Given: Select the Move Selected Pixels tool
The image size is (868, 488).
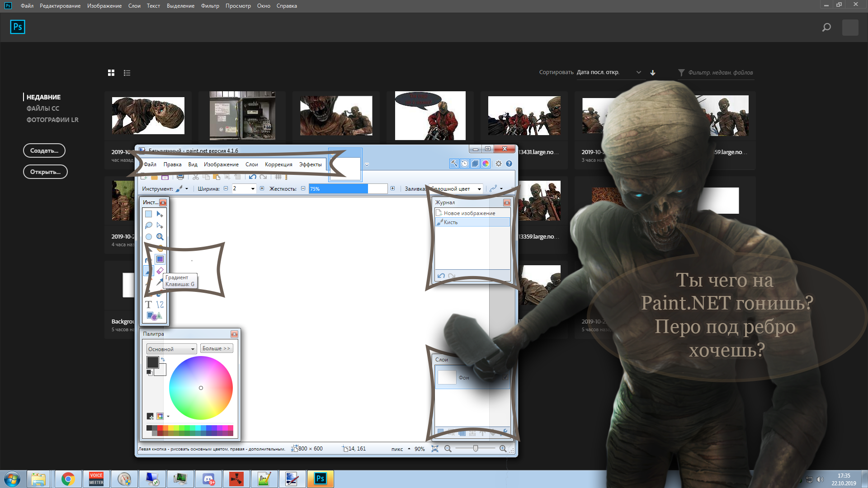Looking at the screenshot, I should coord(160,214).
